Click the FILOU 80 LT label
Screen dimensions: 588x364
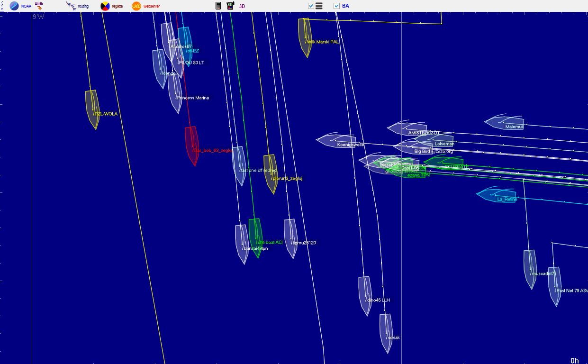191,63
